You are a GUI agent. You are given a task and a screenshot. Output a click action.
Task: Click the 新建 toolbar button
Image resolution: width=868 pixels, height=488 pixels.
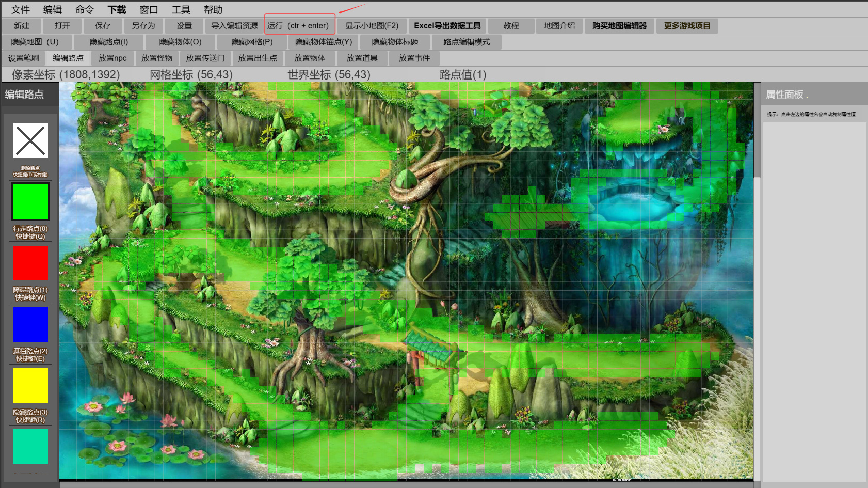pyautogui.click(x=22, y=26)
